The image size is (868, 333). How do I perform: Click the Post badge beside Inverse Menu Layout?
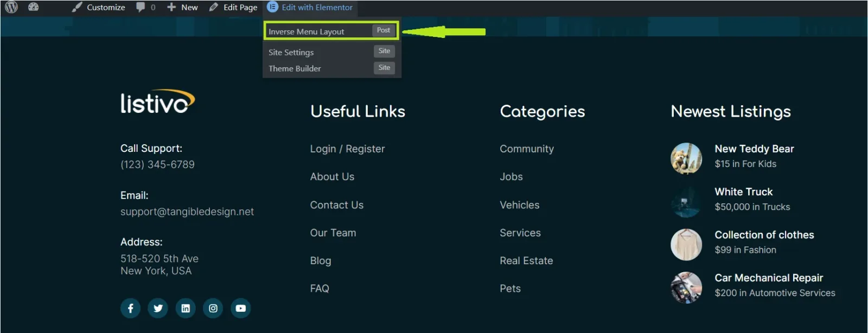coord(384,30)
